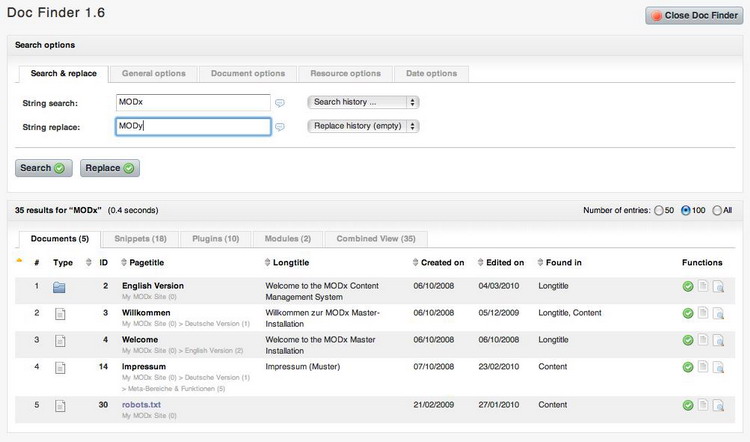
Task: Click the String search input field
Action: click(192, 102)
